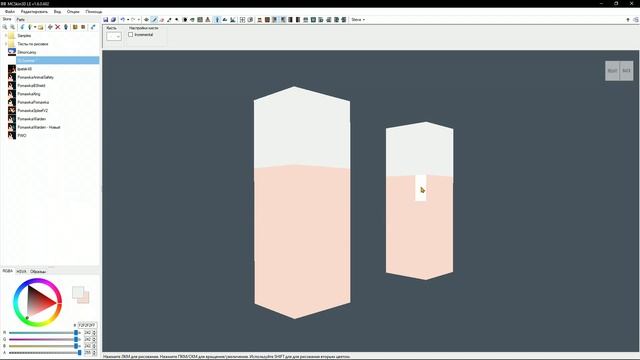Viewport: 640px width, 360px height.
Task: Switch to the Образцы swatches tab
Action: (x=38, y=271)
